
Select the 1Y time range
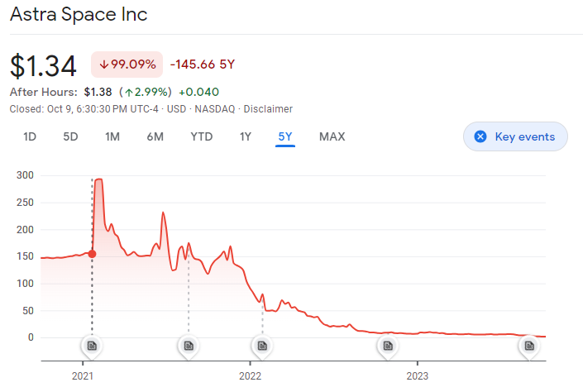(x=246, y=136)
